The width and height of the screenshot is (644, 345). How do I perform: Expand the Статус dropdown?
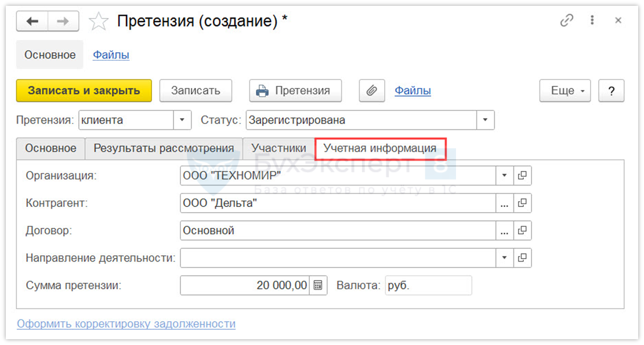pyautogui.click(x=485, y=121)
